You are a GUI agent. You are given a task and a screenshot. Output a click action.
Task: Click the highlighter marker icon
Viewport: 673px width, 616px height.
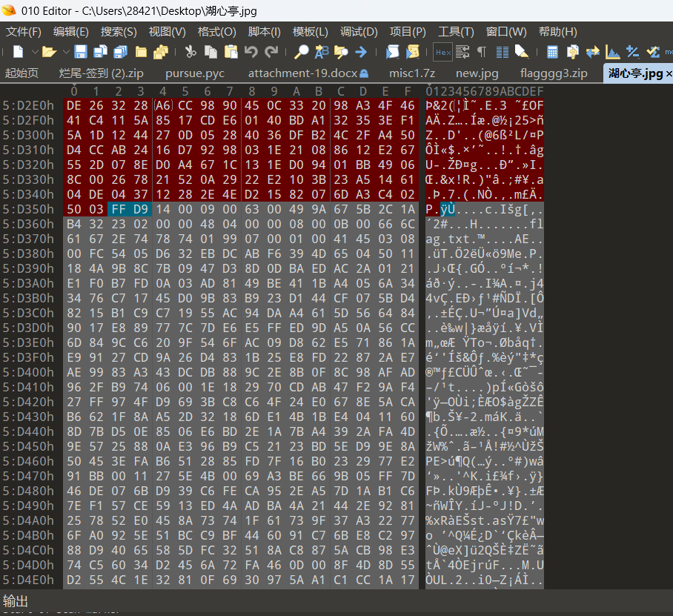(522, 52)
